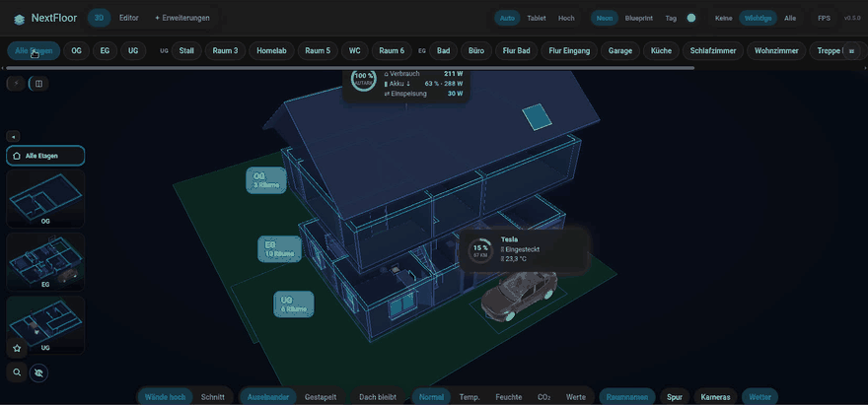
Task: Jump to WC room
Action: click(x=355, y=51)
